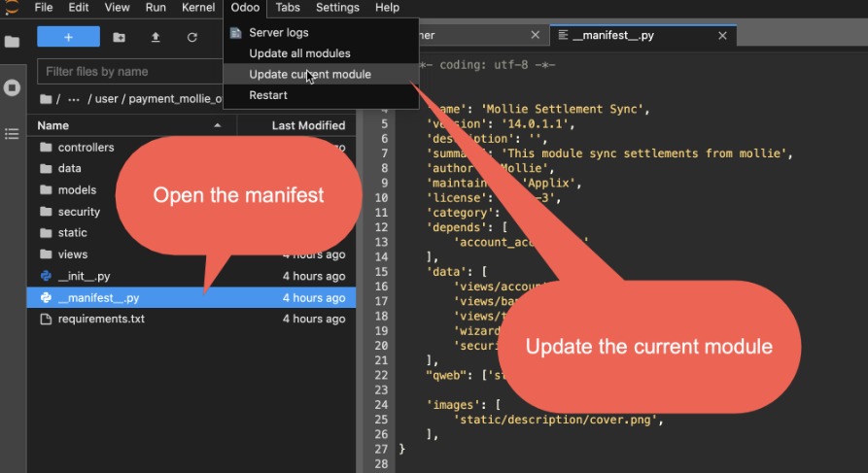
Task: Open the Edit menu
Action: point(79,7)
